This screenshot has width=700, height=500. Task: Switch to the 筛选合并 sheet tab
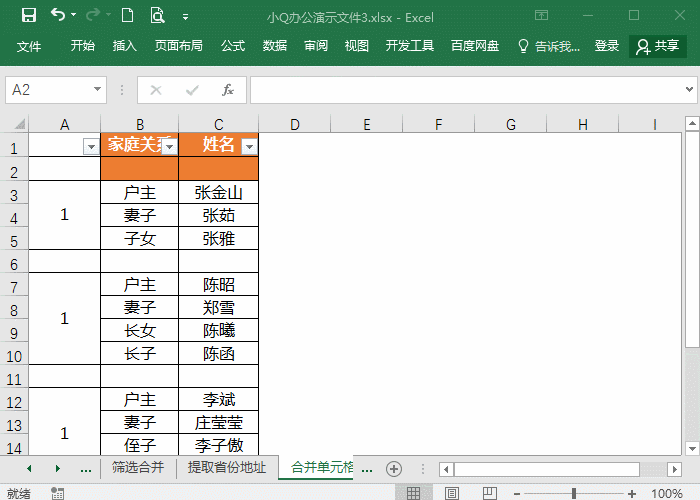click(138, 467)
